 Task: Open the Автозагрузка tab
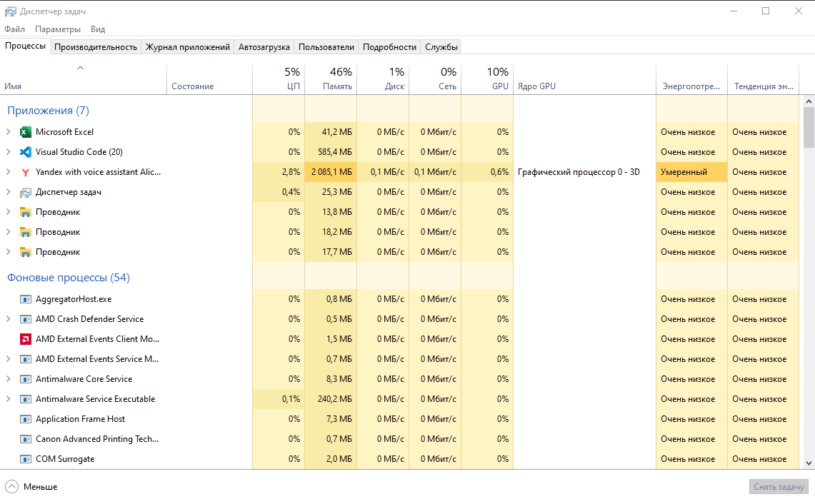264,47
